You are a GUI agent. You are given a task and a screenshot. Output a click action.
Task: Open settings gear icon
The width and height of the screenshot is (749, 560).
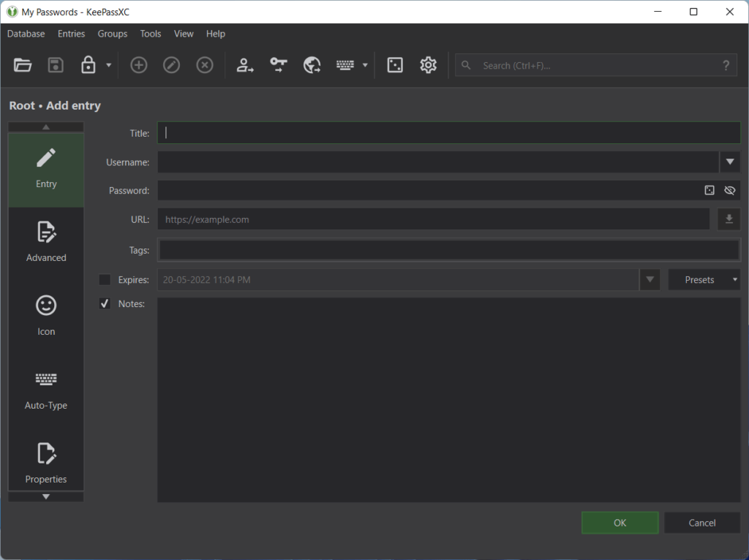coord(428,65)
